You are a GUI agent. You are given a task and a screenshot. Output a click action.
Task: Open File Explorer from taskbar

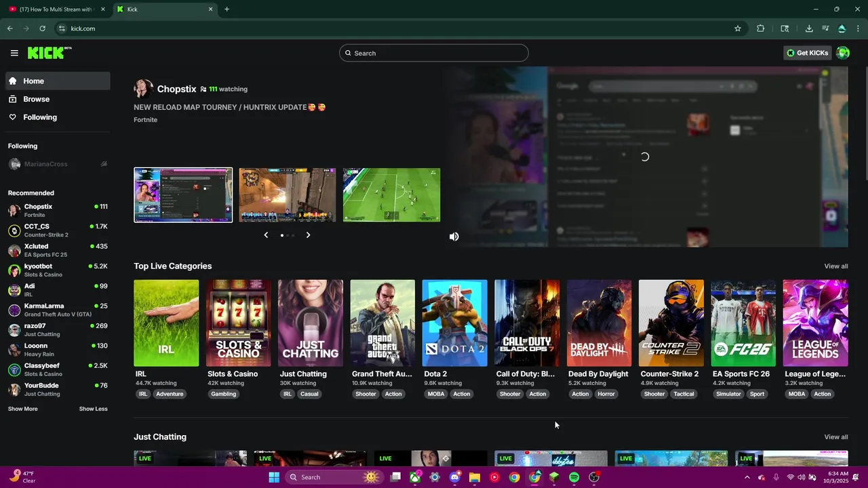pyautogui.click(x=475, y=477)
